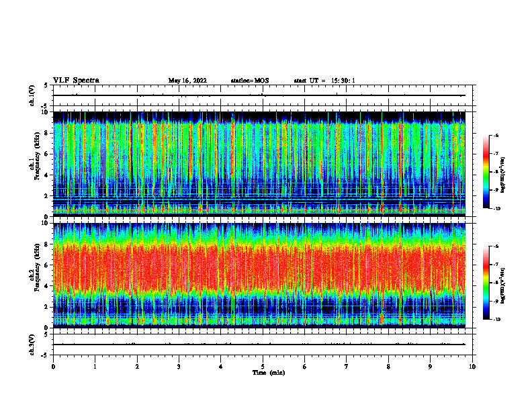This screenshot has height=411, width=532.
Task: Click the "station=MOS" header label
Action: click(x=250, y=81)
